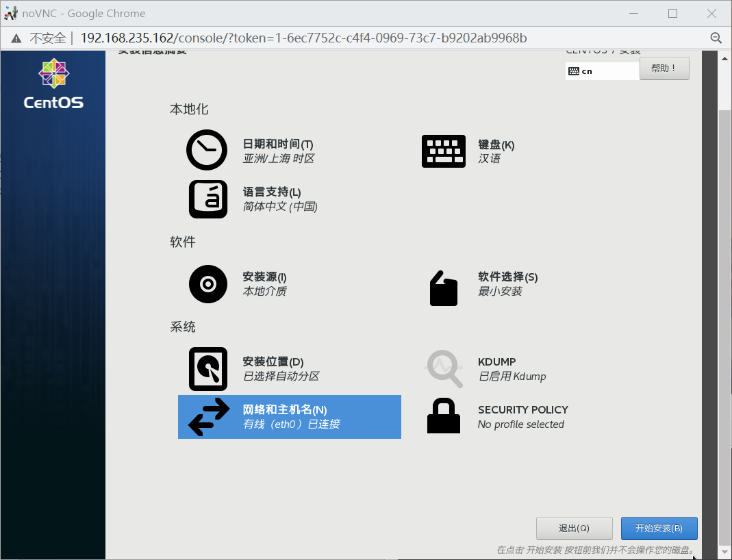732x560 pixels.
Task: Click the not-secure warning triangle icon
Action: pyautogui.click(x=16, y=38)
